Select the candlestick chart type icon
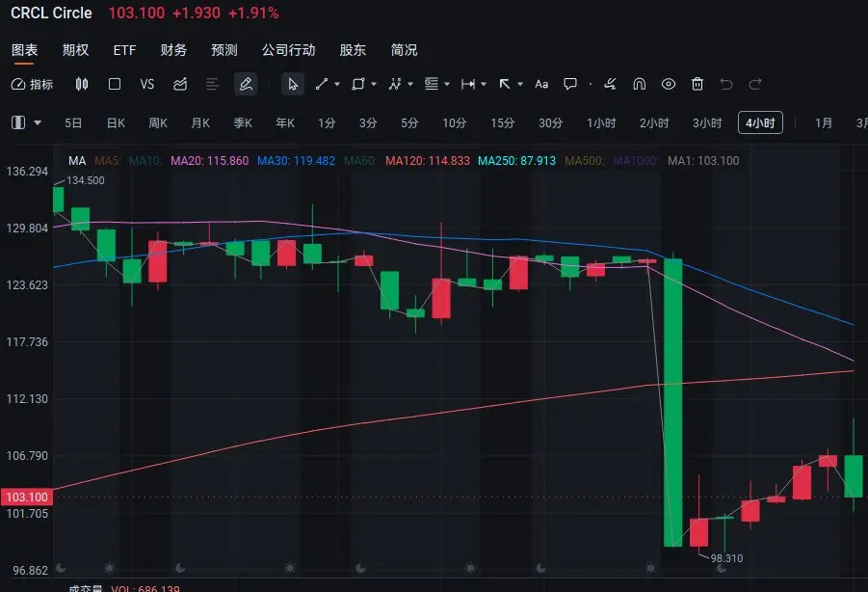The image size is (868, 592). pos(81,84)
